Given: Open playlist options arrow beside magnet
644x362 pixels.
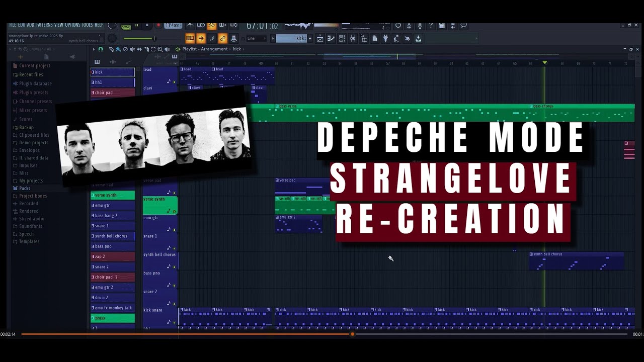Looking at the screenshot, I should pyautogui.click(x=94, y=49).
